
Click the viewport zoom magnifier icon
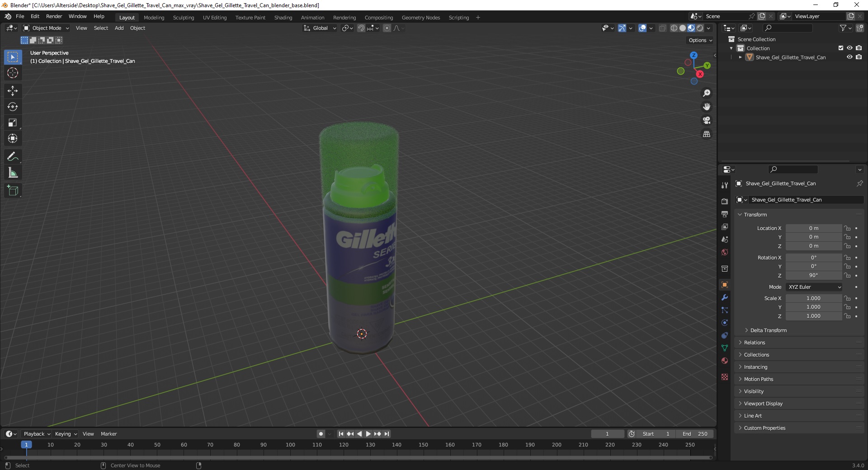[707, 93]
